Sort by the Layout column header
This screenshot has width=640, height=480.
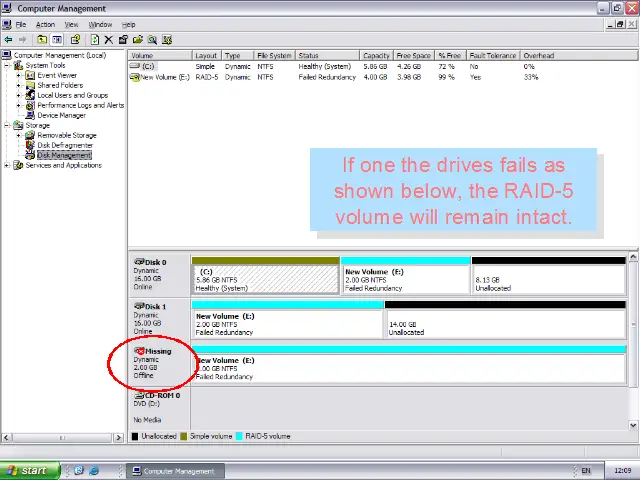207,56
